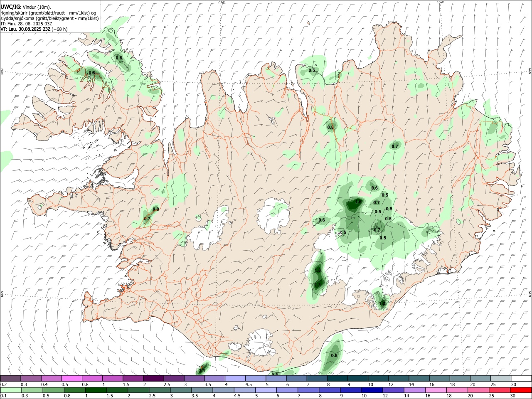The image size is (532, 399).
Task: Click the '15W' longitude label
Action: tap(440, 2)
